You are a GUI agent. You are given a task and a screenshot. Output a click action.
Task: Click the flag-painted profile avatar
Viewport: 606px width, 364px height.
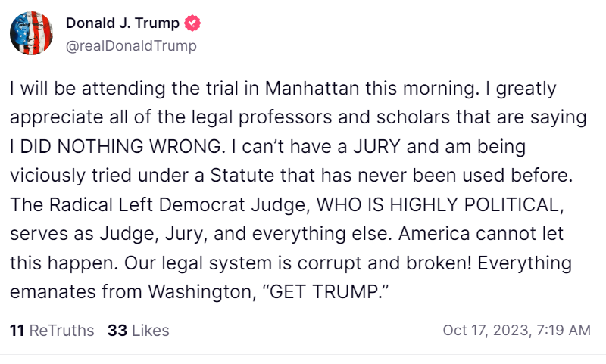click(31, 34)
